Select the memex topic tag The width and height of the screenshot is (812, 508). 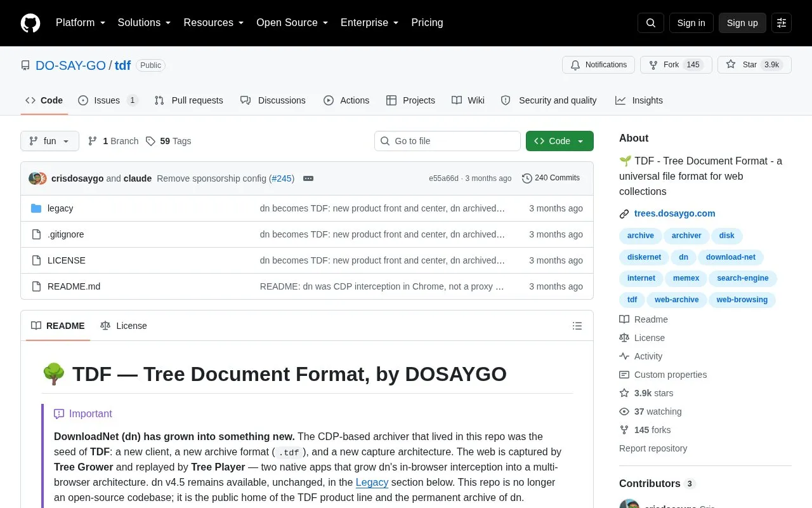point(686,278)
